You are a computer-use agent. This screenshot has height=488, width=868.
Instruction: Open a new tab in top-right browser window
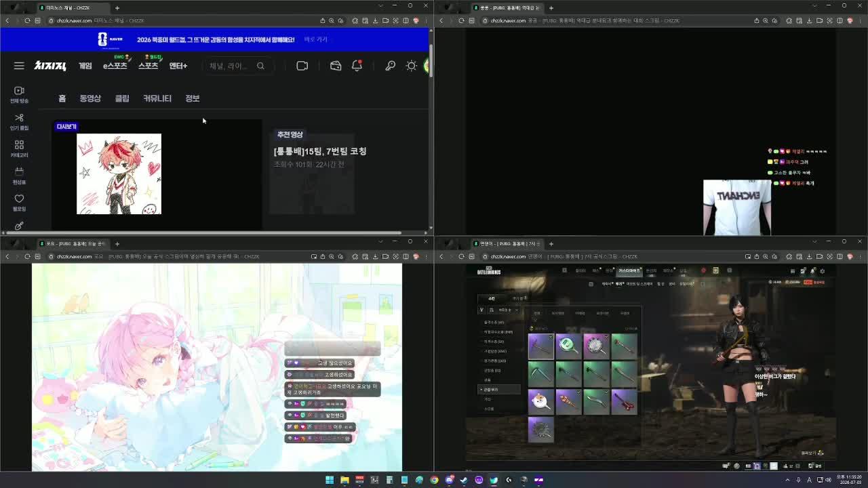[551, 7]
